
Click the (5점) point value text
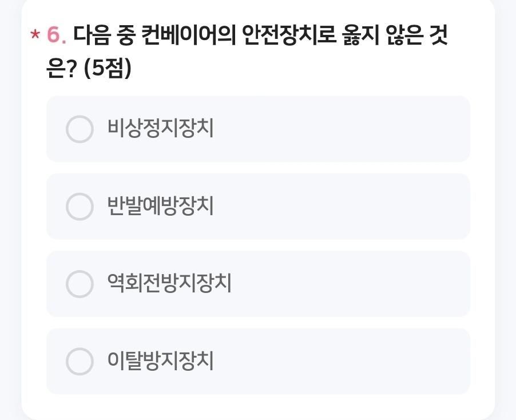click(108, 69)
